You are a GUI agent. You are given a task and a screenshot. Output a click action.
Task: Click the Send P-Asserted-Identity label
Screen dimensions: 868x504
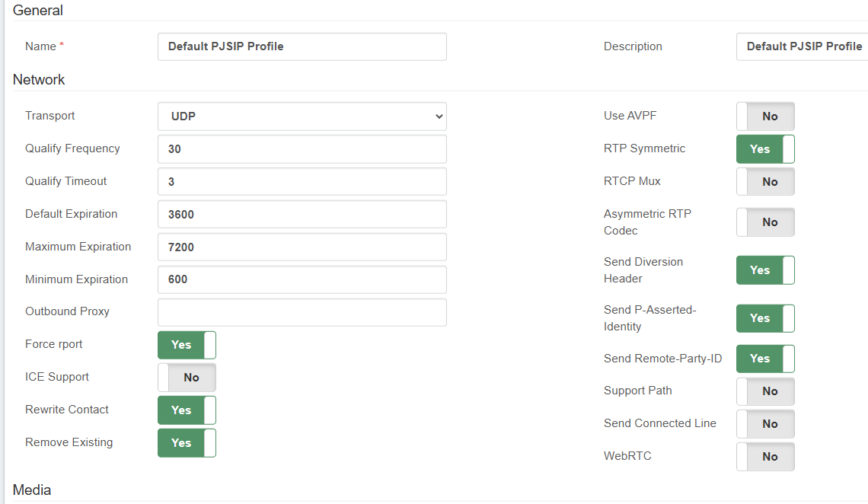[650, 318]
